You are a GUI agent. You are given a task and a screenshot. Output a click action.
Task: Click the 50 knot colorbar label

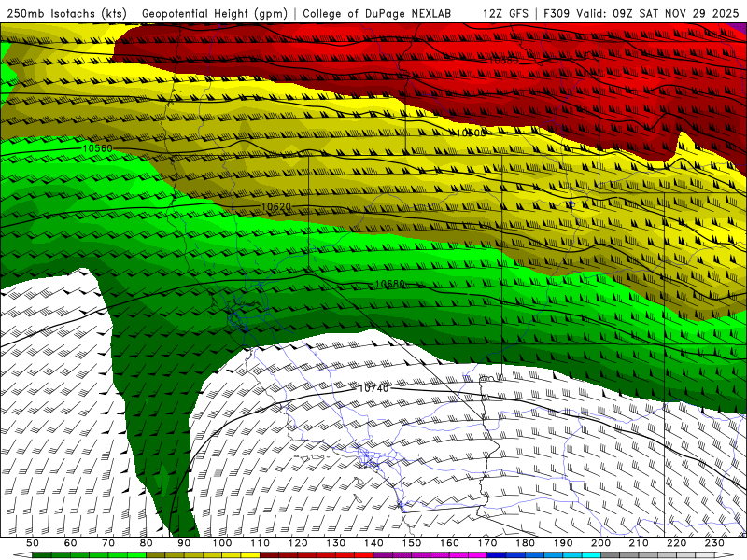(33, 543)
